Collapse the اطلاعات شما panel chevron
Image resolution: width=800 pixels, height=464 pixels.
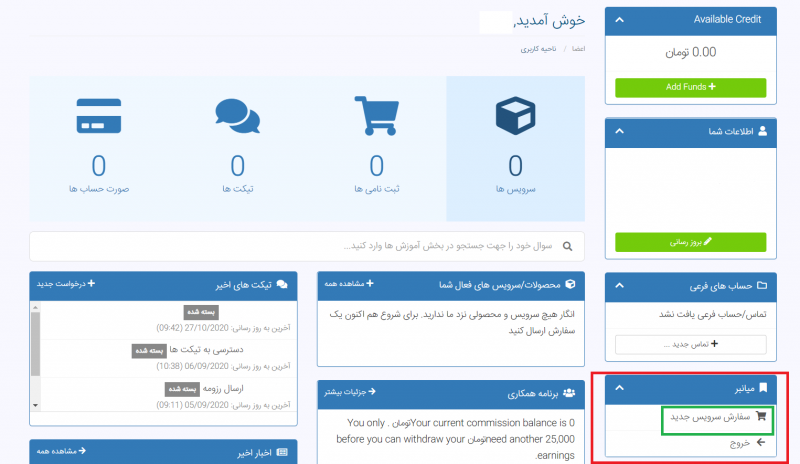click(620, 131)
